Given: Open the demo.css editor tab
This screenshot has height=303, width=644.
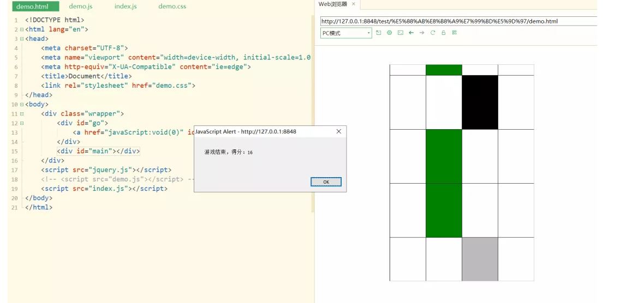Looking at the screenshot, I should click(x=172, y=7).
